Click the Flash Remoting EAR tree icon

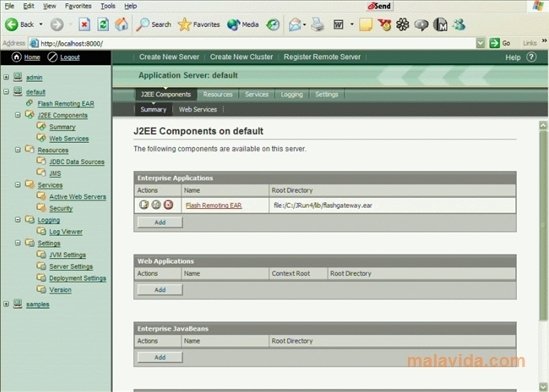pyautogui.click(x=29, y=103)
